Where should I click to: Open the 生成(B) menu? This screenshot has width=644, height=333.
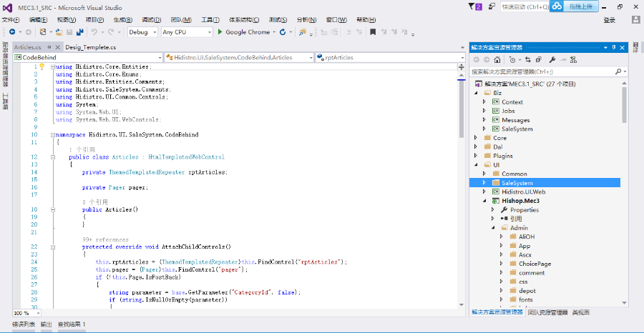coord(123,20)
